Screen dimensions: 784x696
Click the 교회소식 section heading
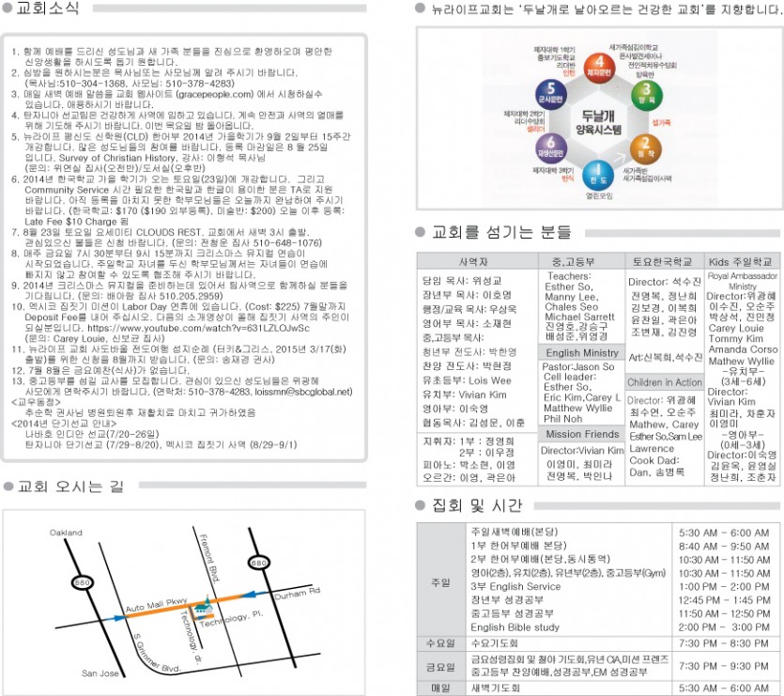pos(48,8)
